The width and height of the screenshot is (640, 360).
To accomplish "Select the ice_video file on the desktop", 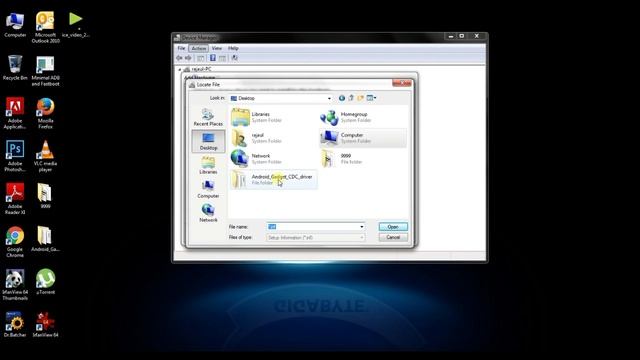I will click(x=76, y=24).
